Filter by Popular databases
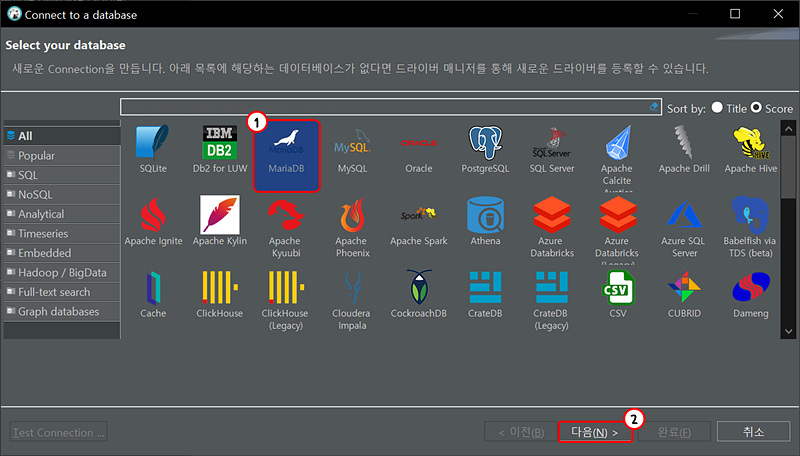This screenshot has height=456, width=800. (62, 156)
